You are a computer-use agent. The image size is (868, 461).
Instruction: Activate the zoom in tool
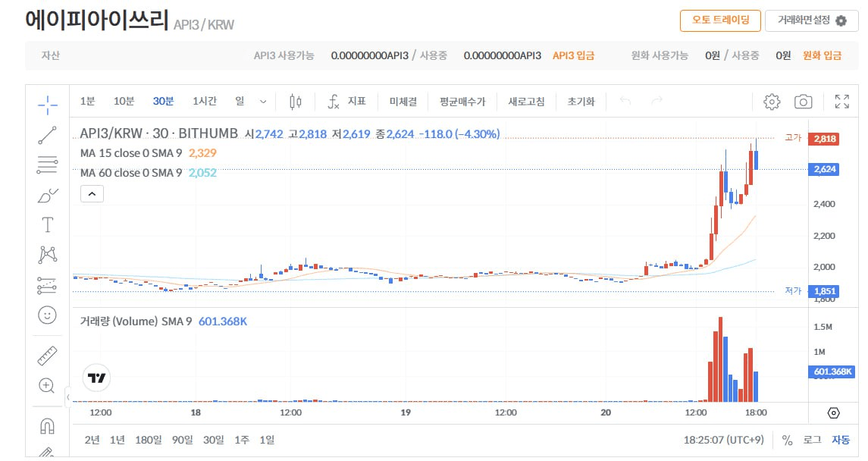(48, 386)
